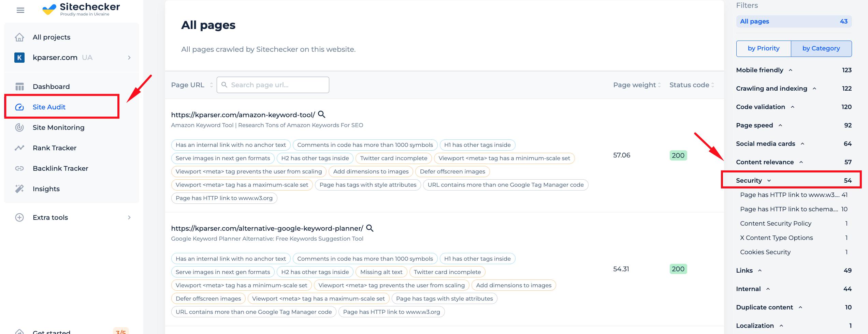Expand Extra tools chevron
Viewport: 868px width, 334px height.
(129, 217)
